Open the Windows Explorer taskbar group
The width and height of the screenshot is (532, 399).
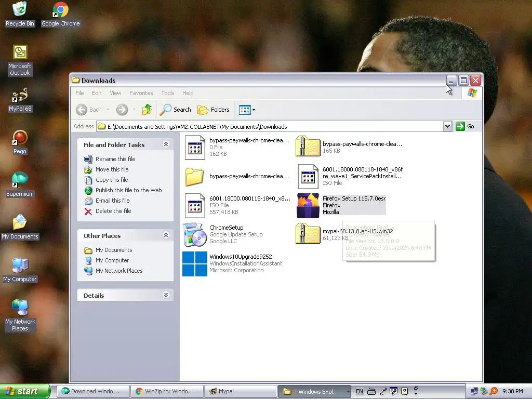(x=314, y=391)
